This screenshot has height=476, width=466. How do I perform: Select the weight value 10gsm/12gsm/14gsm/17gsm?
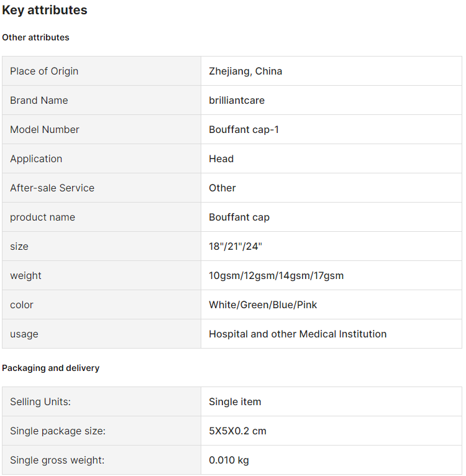276,276
